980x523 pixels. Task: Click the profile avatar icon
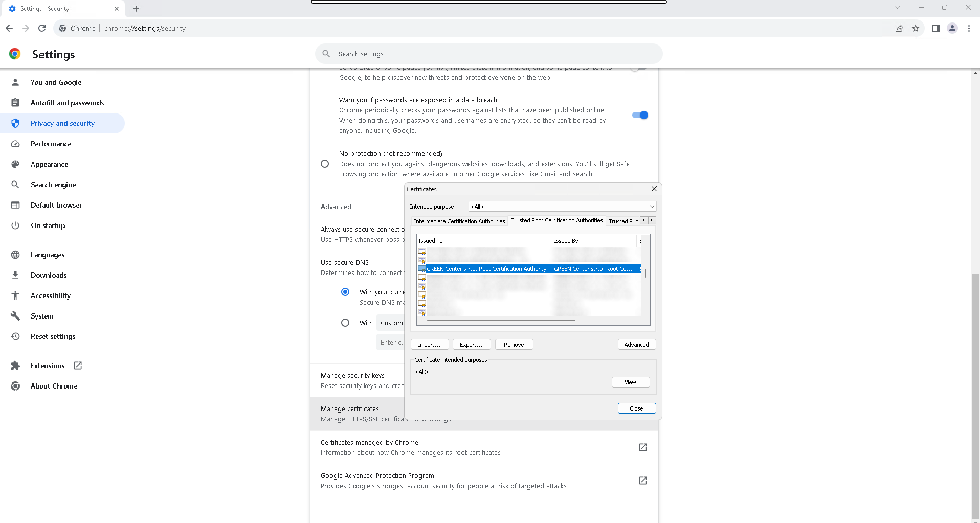[952, 28]
